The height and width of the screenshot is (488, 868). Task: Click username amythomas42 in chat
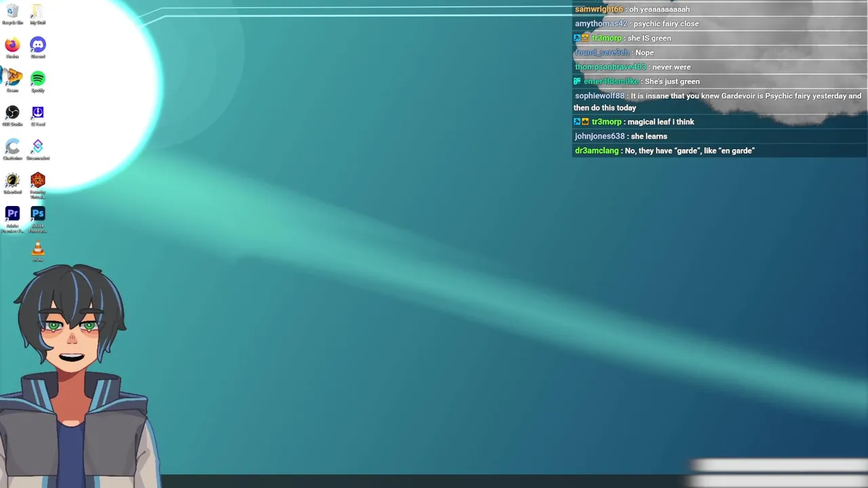tap(601, 24)
